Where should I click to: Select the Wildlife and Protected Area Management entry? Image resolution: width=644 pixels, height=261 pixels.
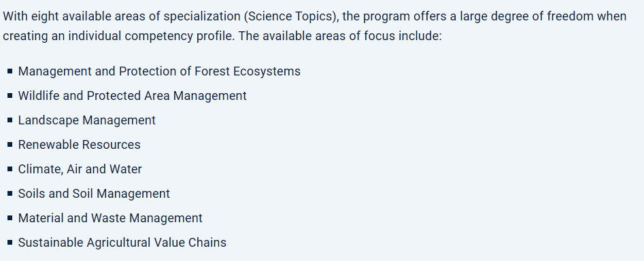(x=132, y=96)
